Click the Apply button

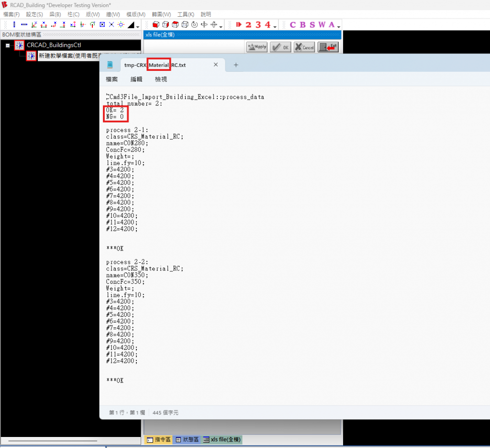(257, 47)
